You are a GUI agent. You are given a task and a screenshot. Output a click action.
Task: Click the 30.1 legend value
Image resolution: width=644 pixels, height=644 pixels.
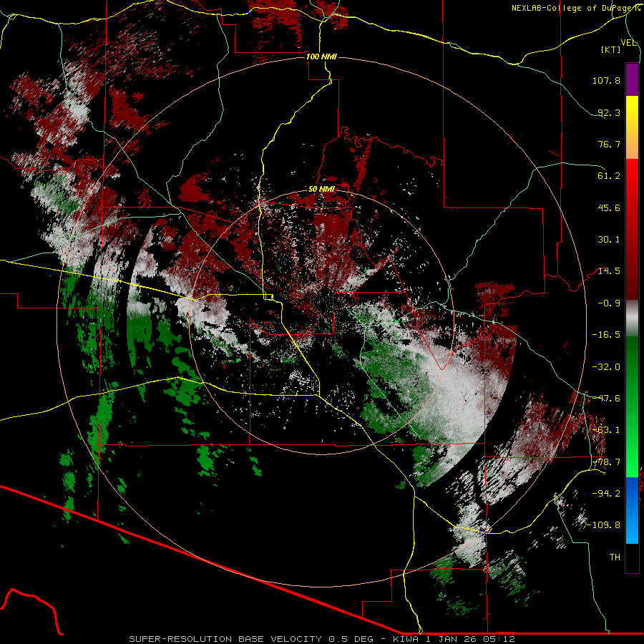click(x=609, y=240)
